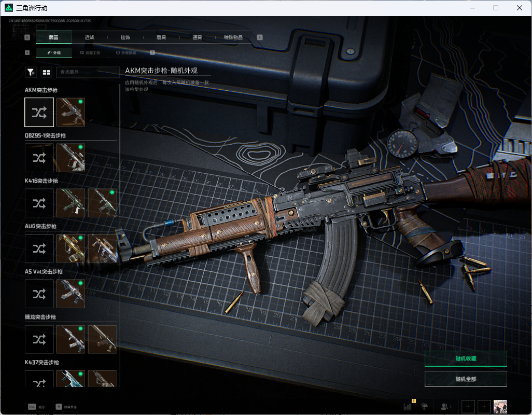Image resolution: width=532 pixels, height=415 pixels.
Task: Open the flag icon in bottom bar
Action: pyautogui.click(x=425, y=407)
